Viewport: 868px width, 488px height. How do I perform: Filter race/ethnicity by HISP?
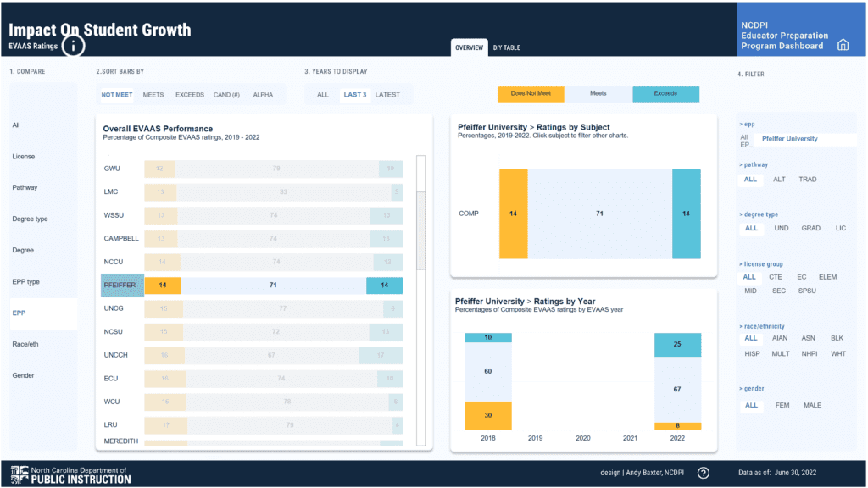tap(753, 353)
